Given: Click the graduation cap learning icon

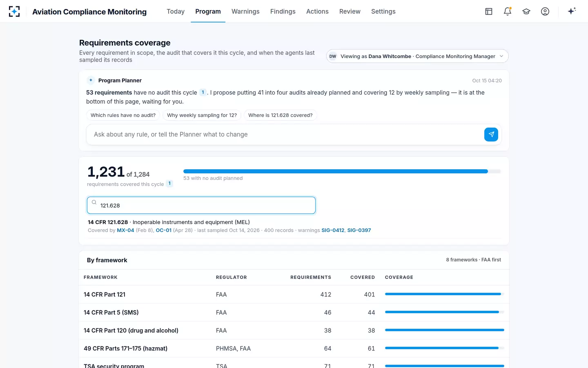Looking at the screenshot, I should (x=526, y=11).
